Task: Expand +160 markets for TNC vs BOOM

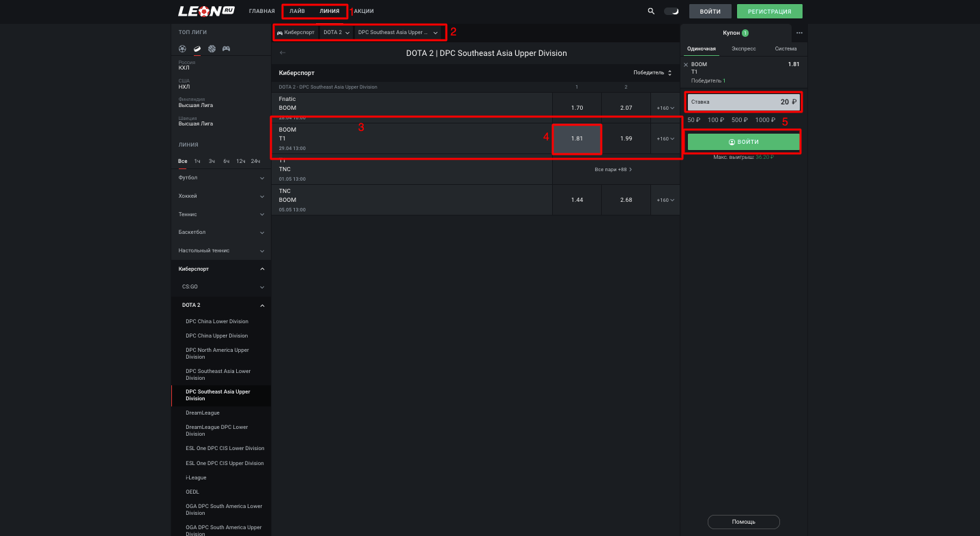Action: [x=665, y=200]
